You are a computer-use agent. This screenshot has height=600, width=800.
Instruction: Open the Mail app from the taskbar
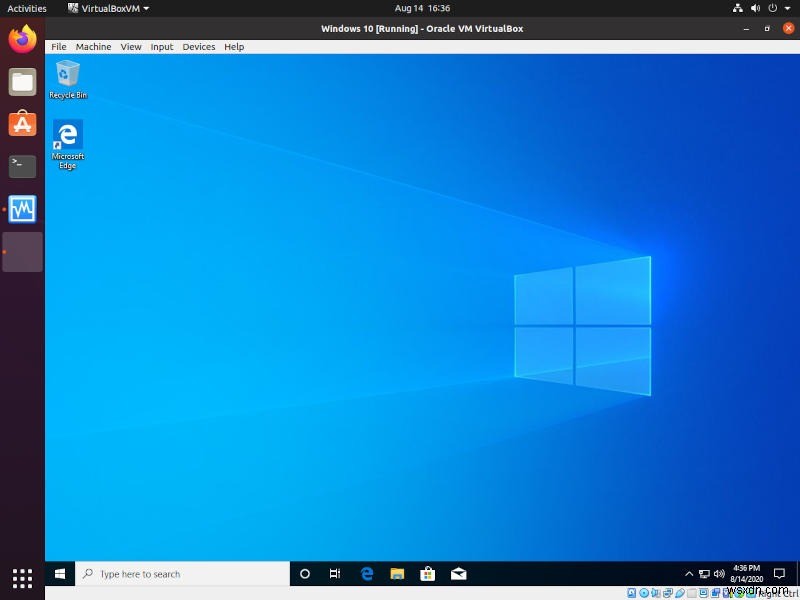459,573
